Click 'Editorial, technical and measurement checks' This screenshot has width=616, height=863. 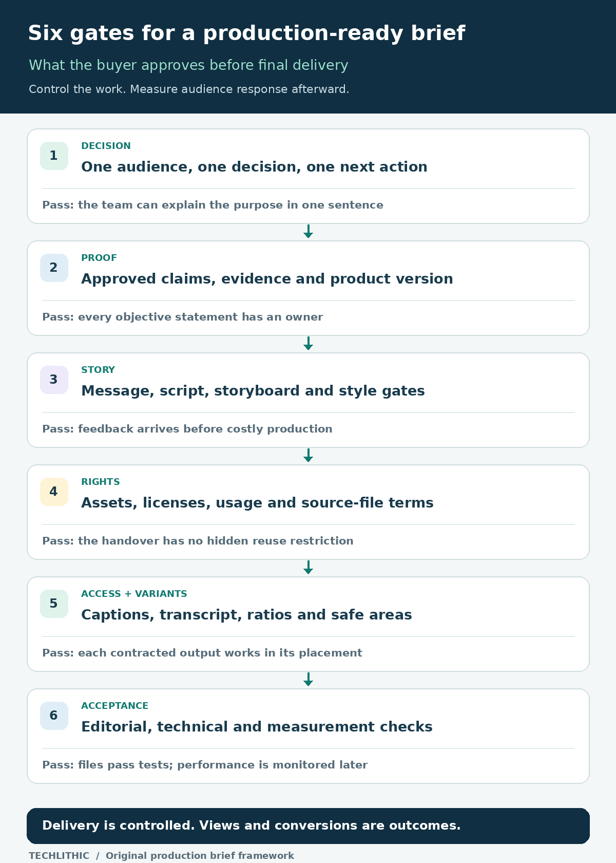pyautogui.click(x=257, y=727)
